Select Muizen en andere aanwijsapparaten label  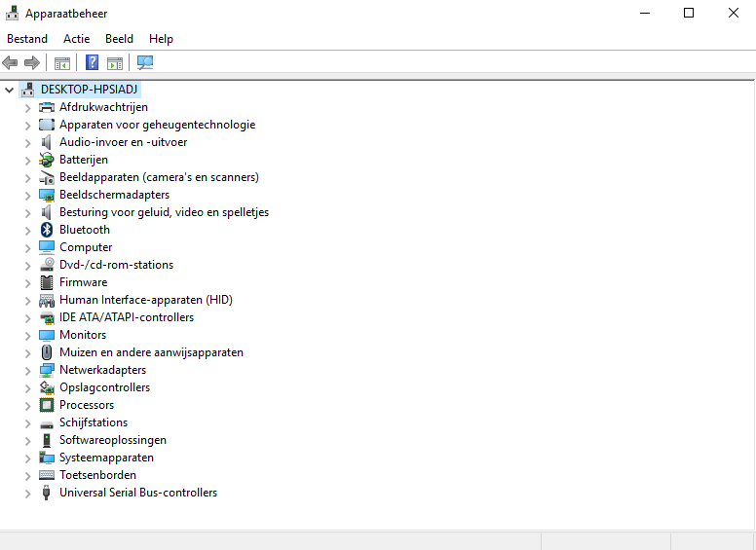click(151, 352)
